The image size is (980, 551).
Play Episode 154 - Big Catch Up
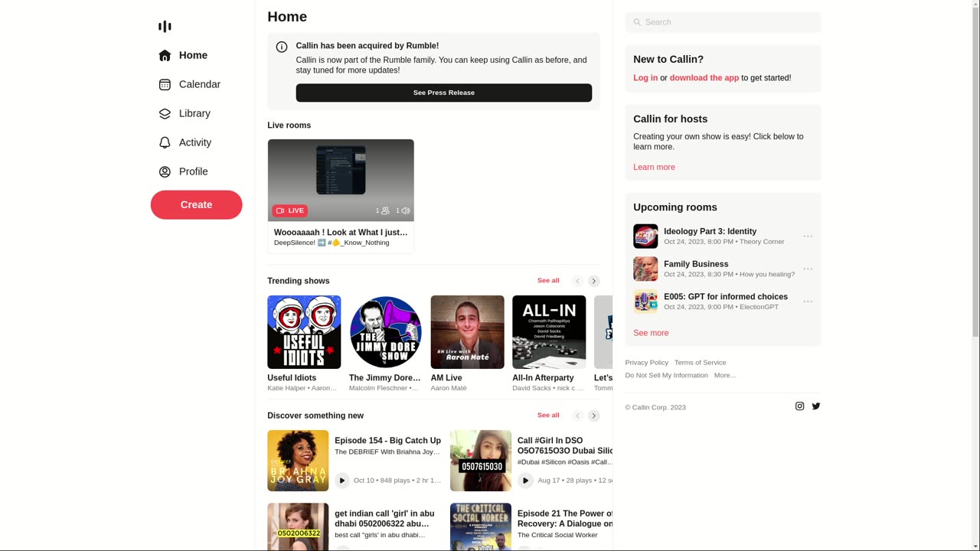point(342,481)
